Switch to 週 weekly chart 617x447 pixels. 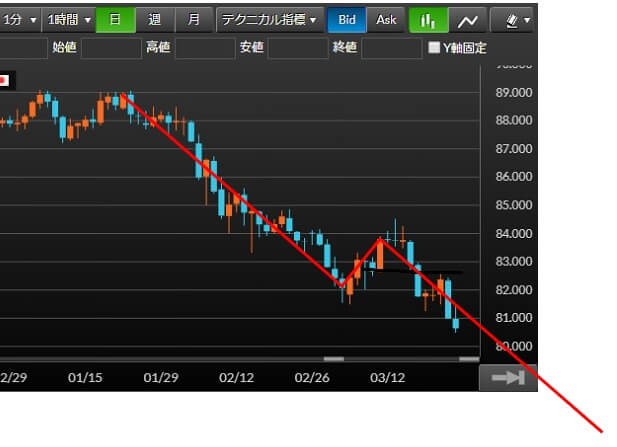pyautogui.click(x=155, y=20)
